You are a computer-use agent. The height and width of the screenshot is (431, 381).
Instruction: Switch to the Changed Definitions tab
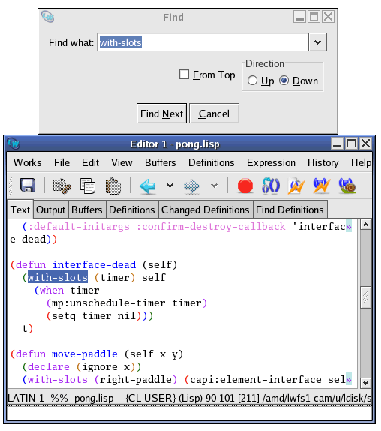click(205, 210)
